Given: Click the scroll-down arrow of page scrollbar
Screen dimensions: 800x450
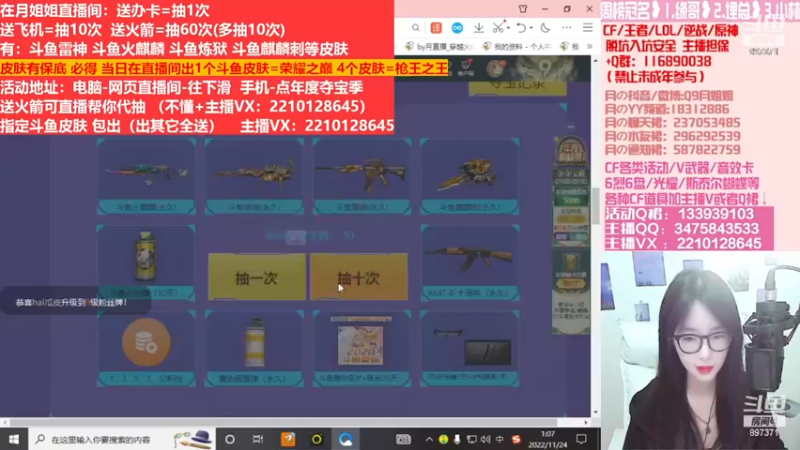Looking at the screenshot, I should point(595,412).
